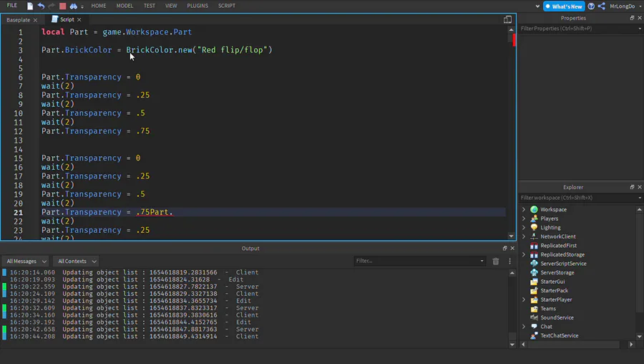The height and width of the screenshot is (364, 644).
Task: Open the PLUGINS ribbon tab
Action: [x=197, y=6]
